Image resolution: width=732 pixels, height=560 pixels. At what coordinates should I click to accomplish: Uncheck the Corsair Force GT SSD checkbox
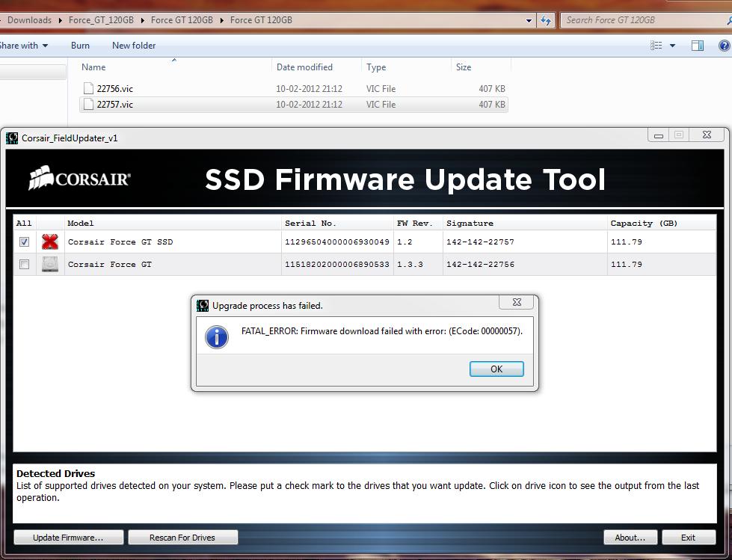click(x=24, y=241)
